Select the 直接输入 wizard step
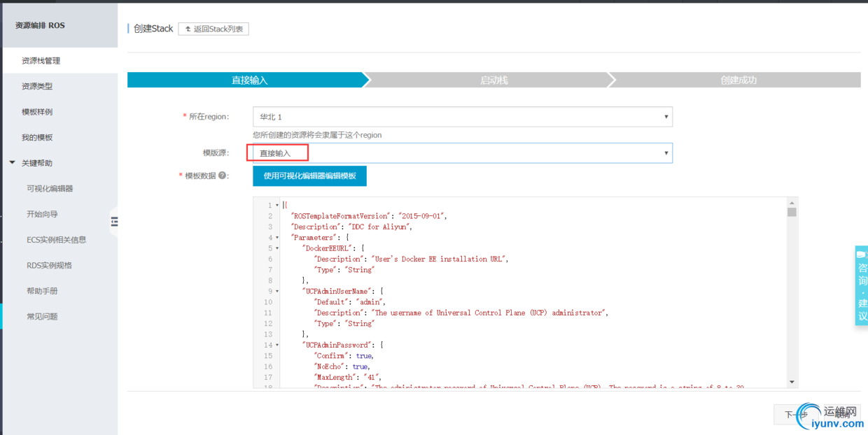Image resolution: width=868 pixels, height=435 pixels. pos(249,80)
